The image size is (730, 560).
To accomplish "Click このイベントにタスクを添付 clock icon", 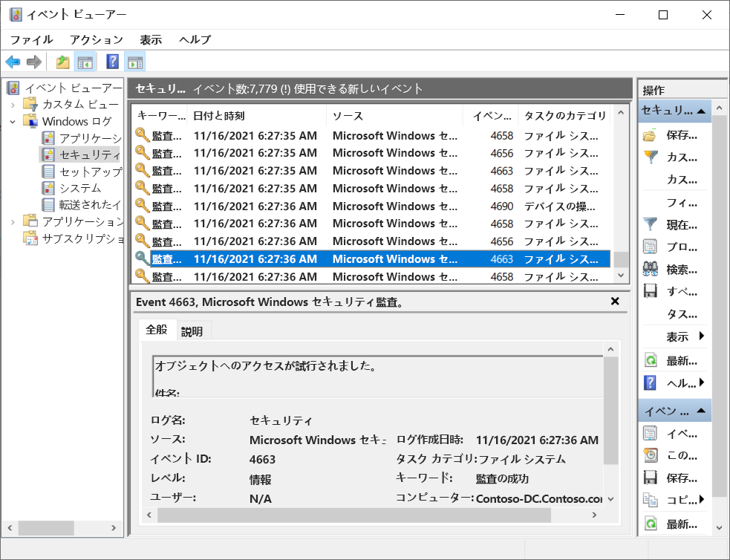I will coord(651,455).
